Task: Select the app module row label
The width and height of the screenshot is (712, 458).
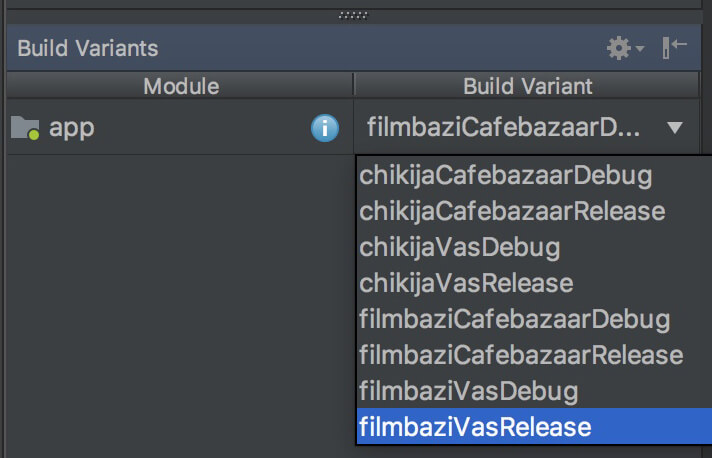Action: pyautogui.click(x=72, y=128)
